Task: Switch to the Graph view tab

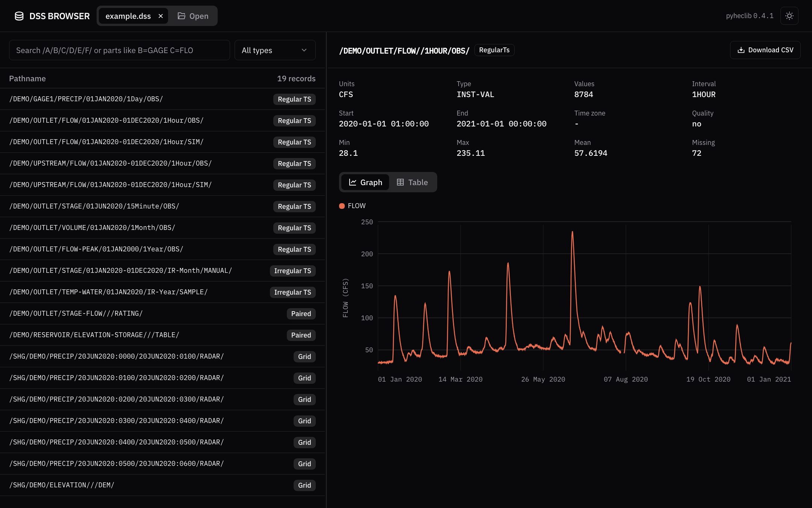Action: click(365, 182)
